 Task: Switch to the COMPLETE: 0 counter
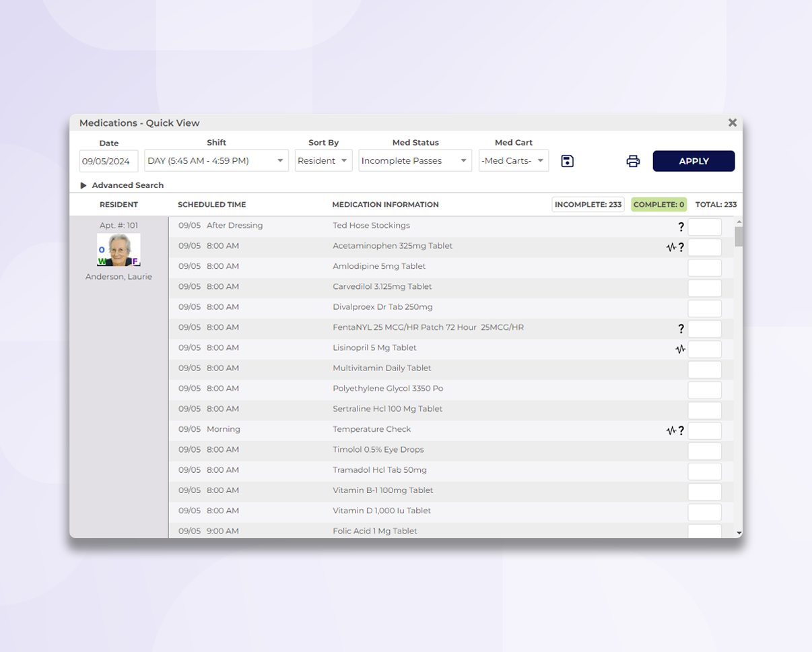click(x=661, y=205)
